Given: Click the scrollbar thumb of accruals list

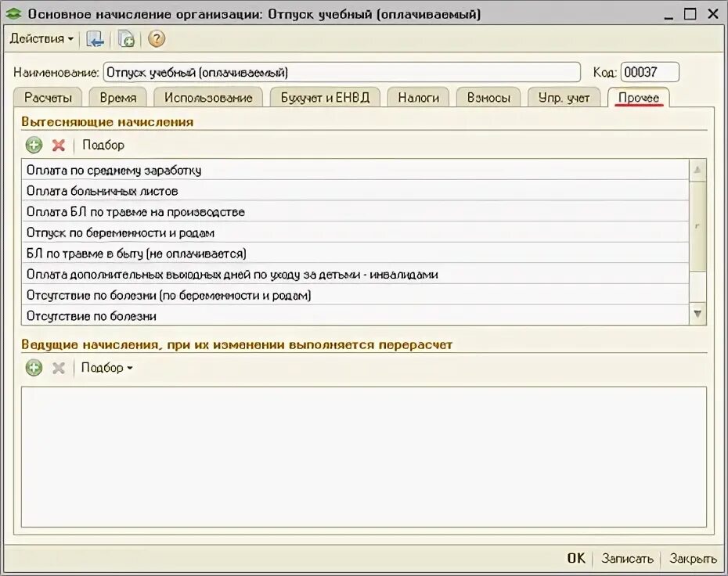Looking at the screenshot, I should click(x=697, y=226).
